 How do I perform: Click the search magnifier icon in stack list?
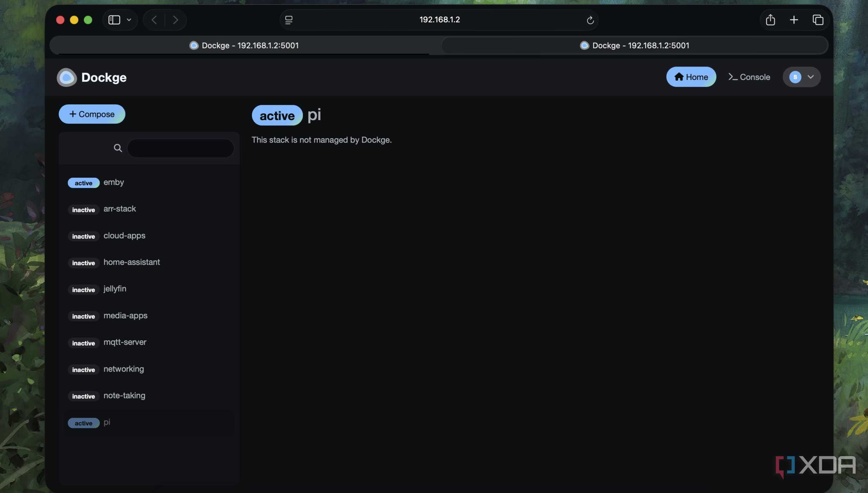pos(118,148)
